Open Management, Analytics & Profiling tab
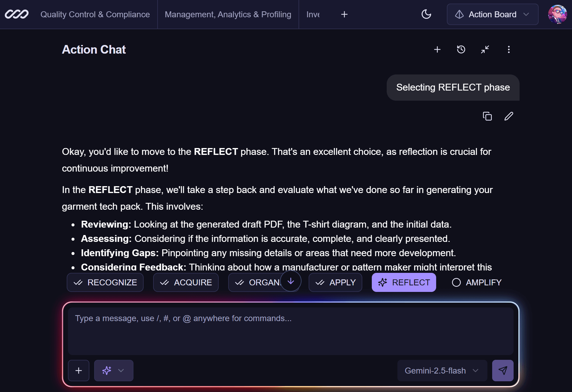Image resolution: width=572 pixels, height=392 pixels. pyautogui.click(x=228, y=14)
